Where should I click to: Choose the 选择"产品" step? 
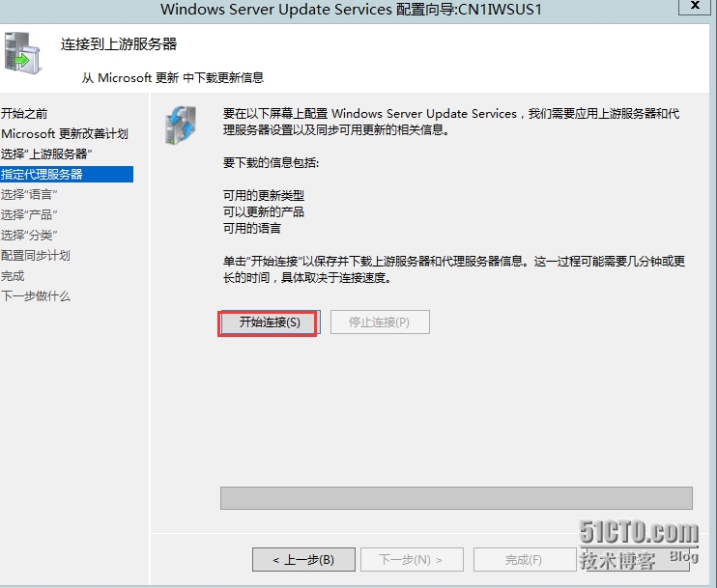29,214
